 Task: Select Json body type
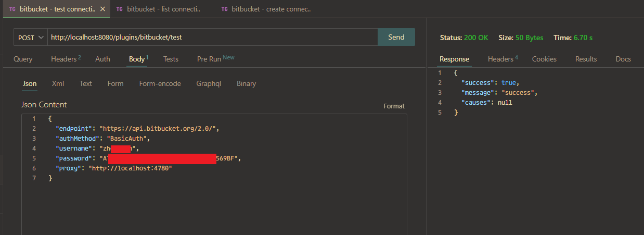click(x=30, y=83)
